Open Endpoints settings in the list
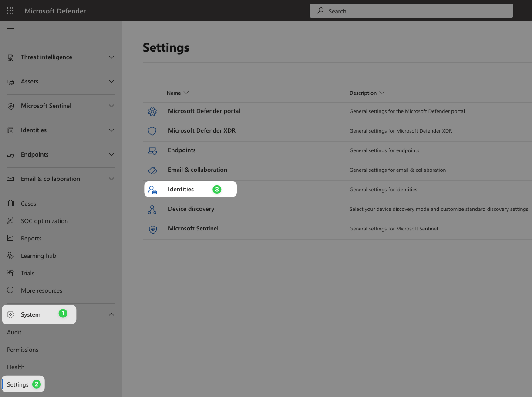Image resolution: width=532 pixels, height=397 pixels. 182,150
